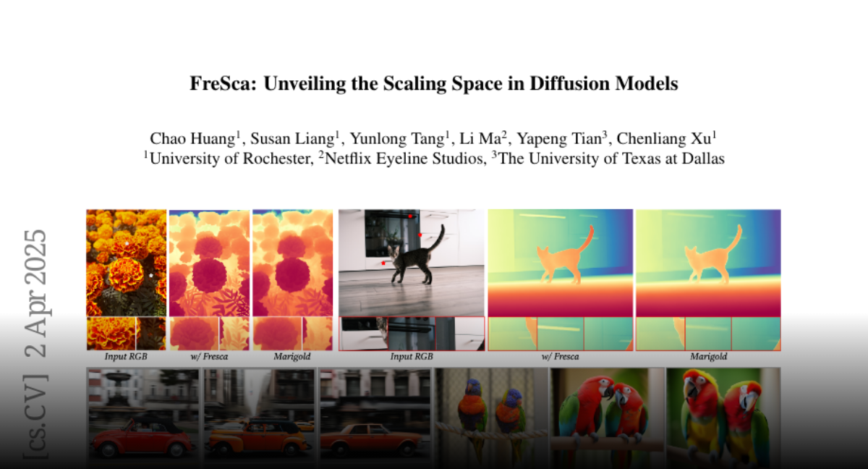Viewport: 868px width, 469px height.
Task: Click the "2 Apr 2025" arXiv date stamp
Action: coord(35,293)
